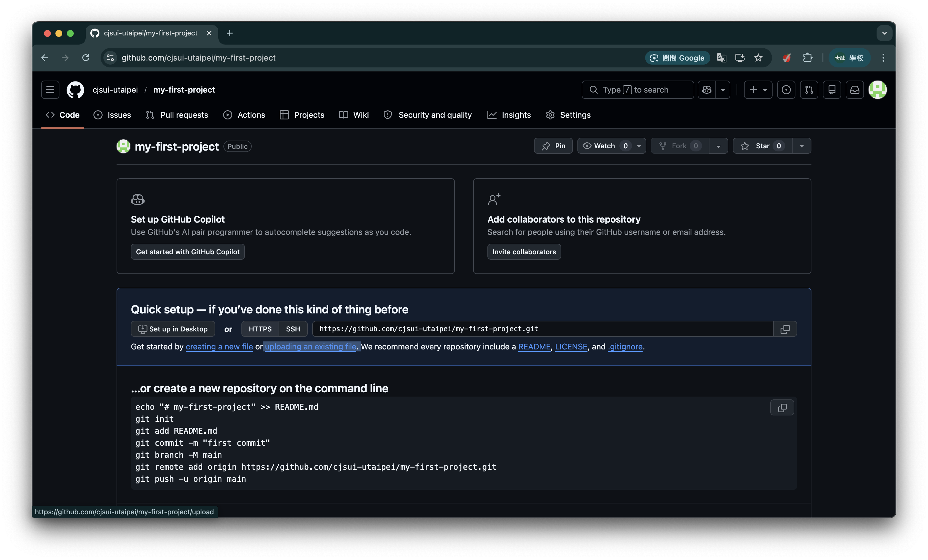Image resolution: width=928 pixels, height=560 pixels.
Task: Click Set up in Desktop button
Action: 173,329
